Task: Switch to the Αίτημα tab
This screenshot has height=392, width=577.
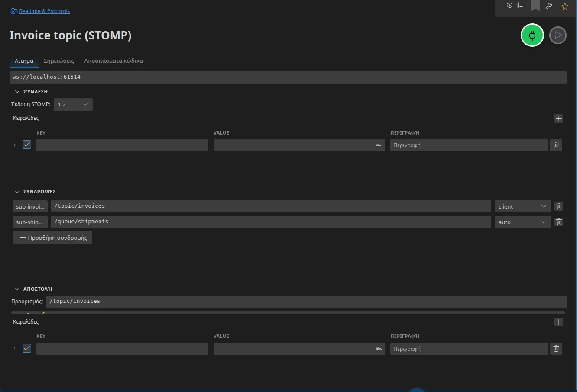Action: click(x=24, y=61)
